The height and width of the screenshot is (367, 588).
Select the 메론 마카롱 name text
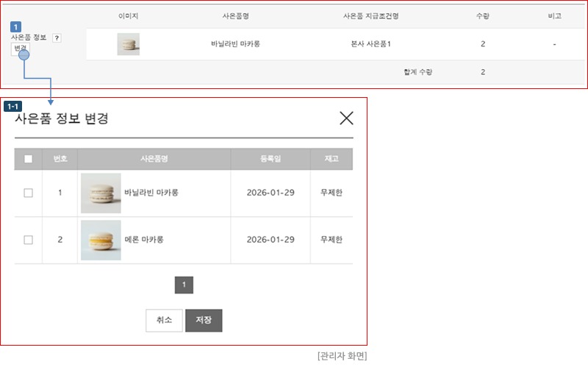coord(144,240)
